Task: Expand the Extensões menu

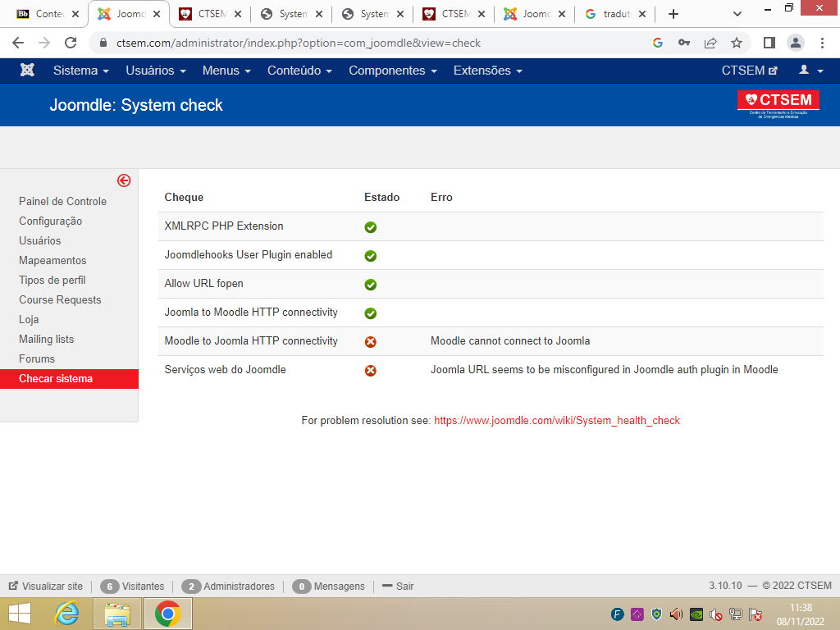Action: pos(487,71)
